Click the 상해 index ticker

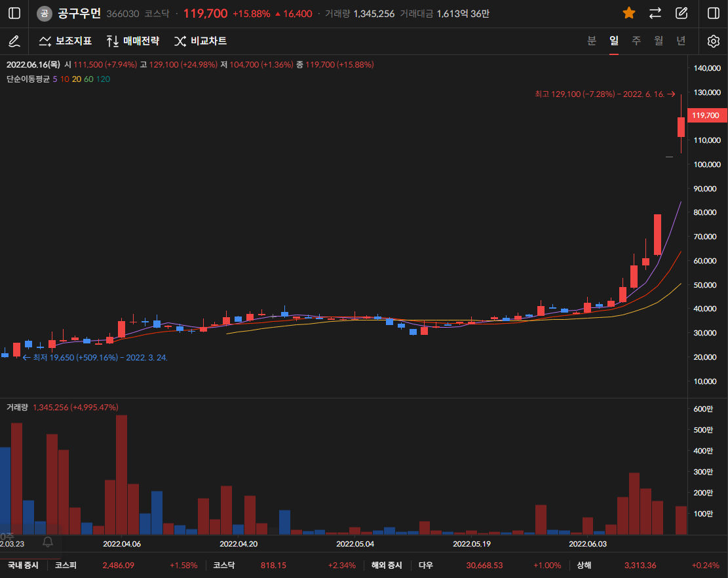tap(584, 566)
